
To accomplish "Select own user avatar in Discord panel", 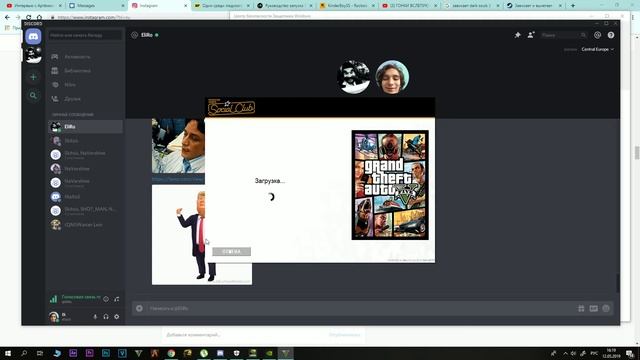I will (x=54, y=317).
